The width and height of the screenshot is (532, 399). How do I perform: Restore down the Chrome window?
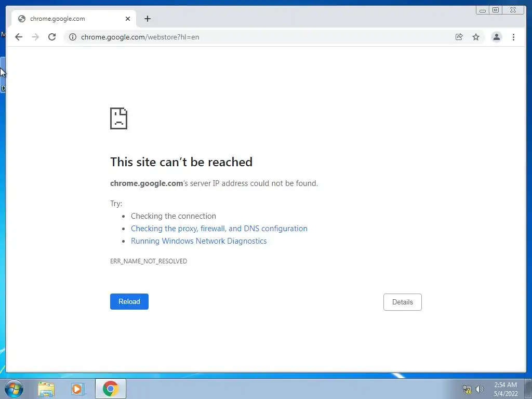(496, 10)
